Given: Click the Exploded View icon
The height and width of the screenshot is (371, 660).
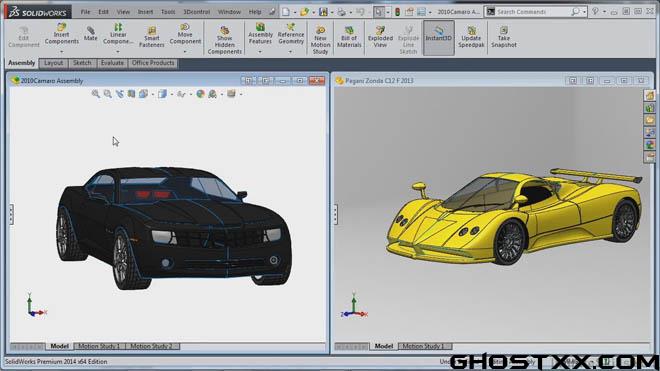Looking at the screenshot, I should [x=380, y=37].
